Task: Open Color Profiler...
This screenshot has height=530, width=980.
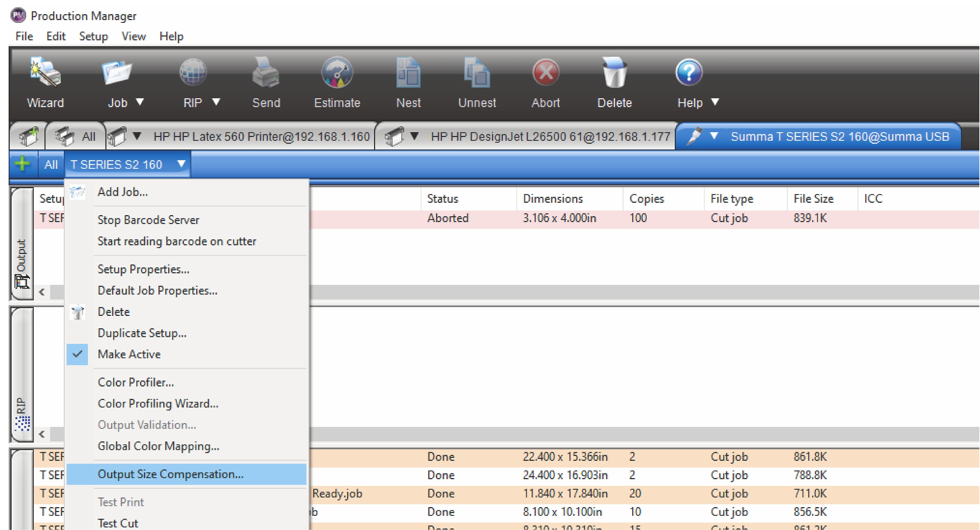Action: point(187,382)
